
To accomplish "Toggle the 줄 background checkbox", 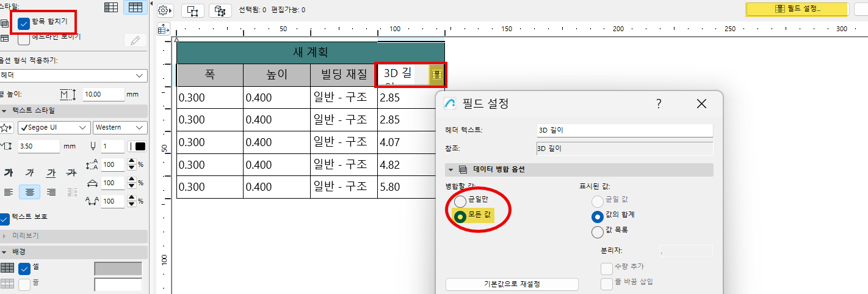I will [x=24, y=284].
